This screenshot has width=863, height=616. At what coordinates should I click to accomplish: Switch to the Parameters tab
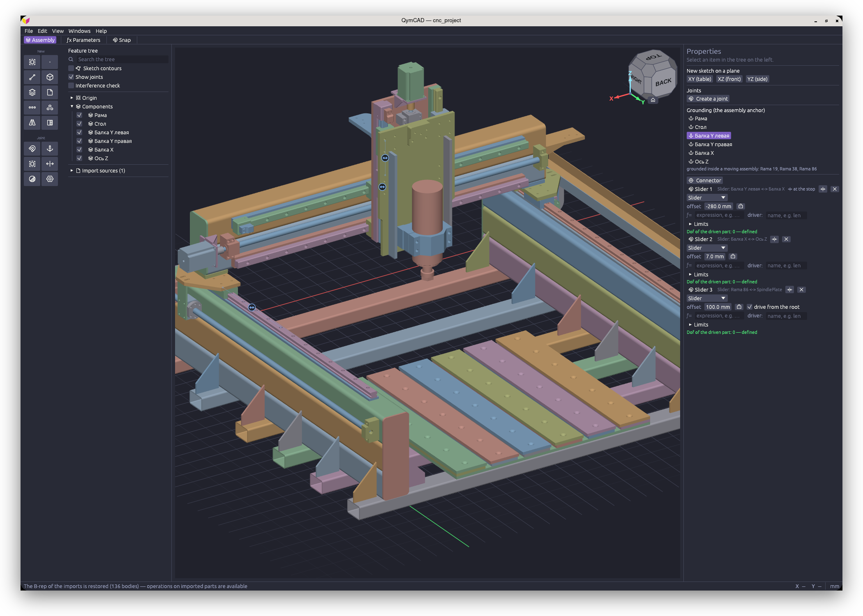click(83, 40)
